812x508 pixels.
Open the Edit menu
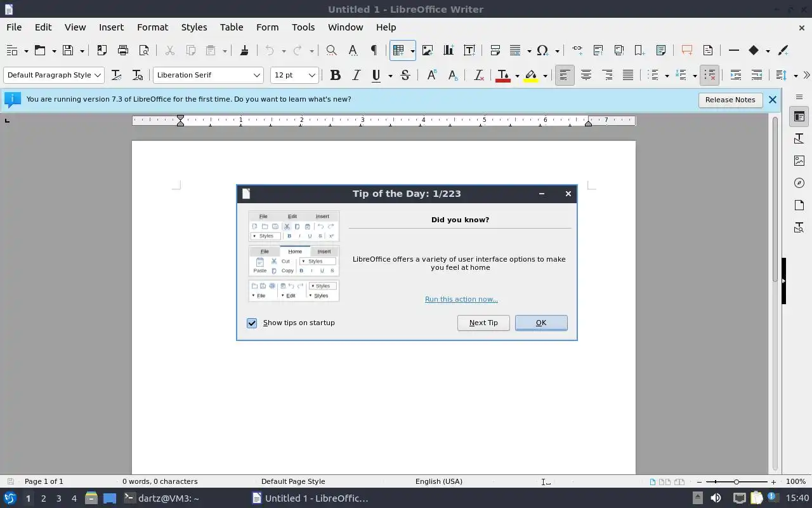click(x=43, y=27)
